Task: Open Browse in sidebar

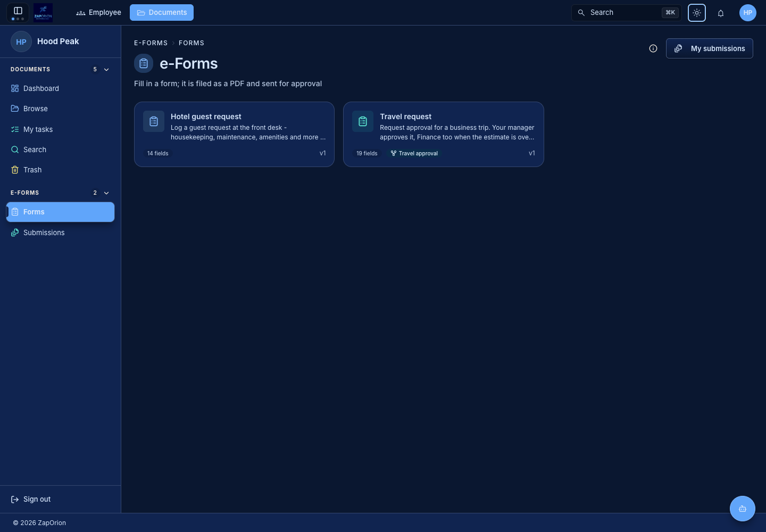Action: [61, 109]
